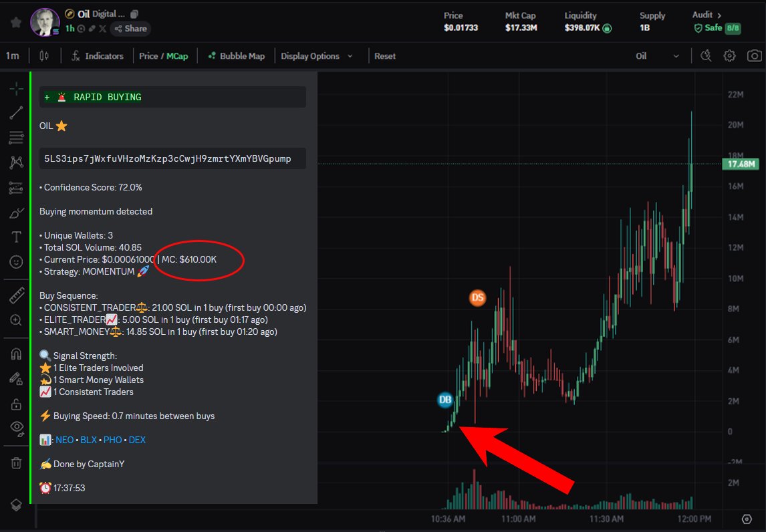Open the NEO link
The height and width of the screenshot is (532, 766).
[64, 440]
